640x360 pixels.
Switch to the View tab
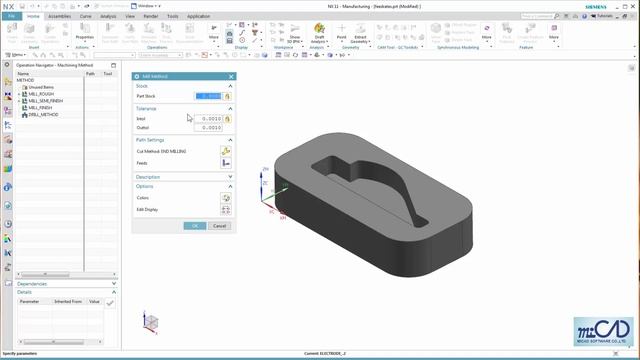tap(130, 16)
